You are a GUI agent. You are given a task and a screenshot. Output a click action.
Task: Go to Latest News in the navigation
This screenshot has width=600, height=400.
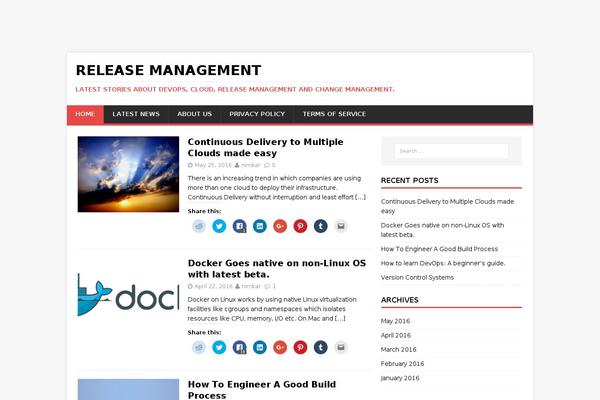click(136, 114)
